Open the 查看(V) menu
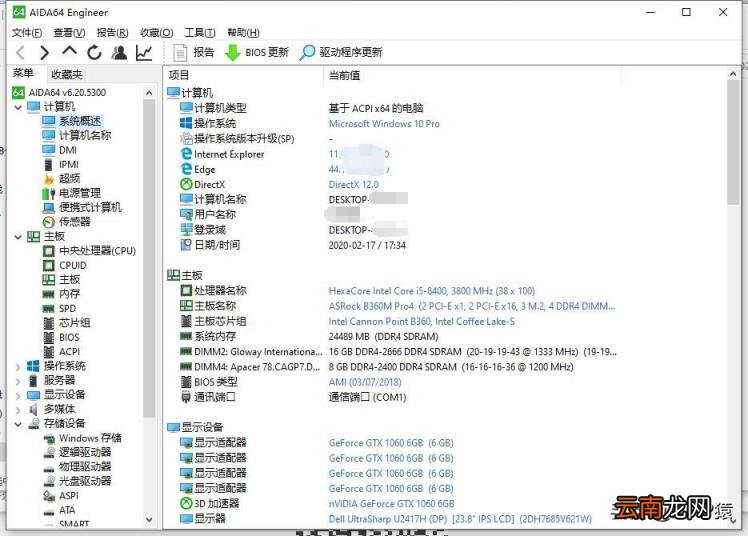This screenshot has height=536, width=748. pyautogui.click(x=69, y=32)
